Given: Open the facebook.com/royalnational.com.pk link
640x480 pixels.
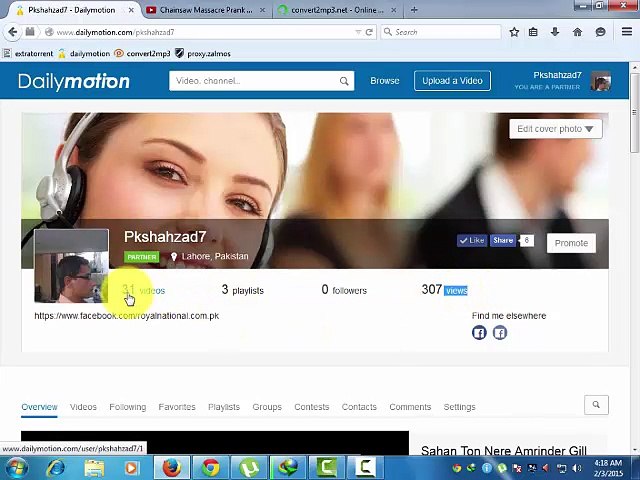Looking at the screenshot, I should click(x=127, y=316).
